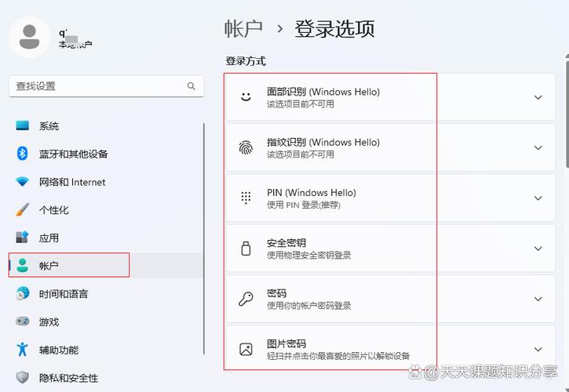Click the 图片密码 picture icon
Screen dimensions: 569x392
(x=246, y=349)
